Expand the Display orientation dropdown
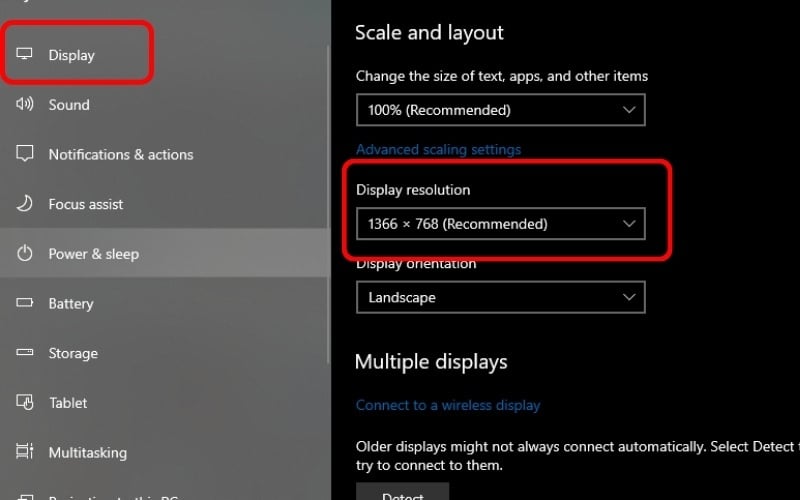Image resolution: width=800 pixels, height=500 pixels. pos(500,297)
